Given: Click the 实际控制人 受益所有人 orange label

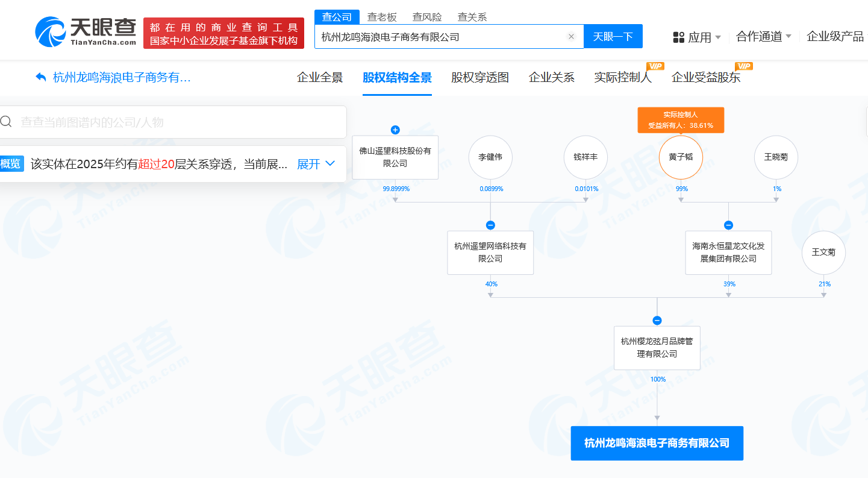Looking at the screenshot, I should click(681, 120).
